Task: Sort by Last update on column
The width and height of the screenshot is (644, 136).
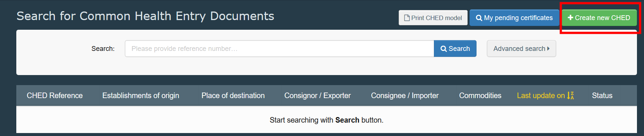Action: click(x=541, y=95)
